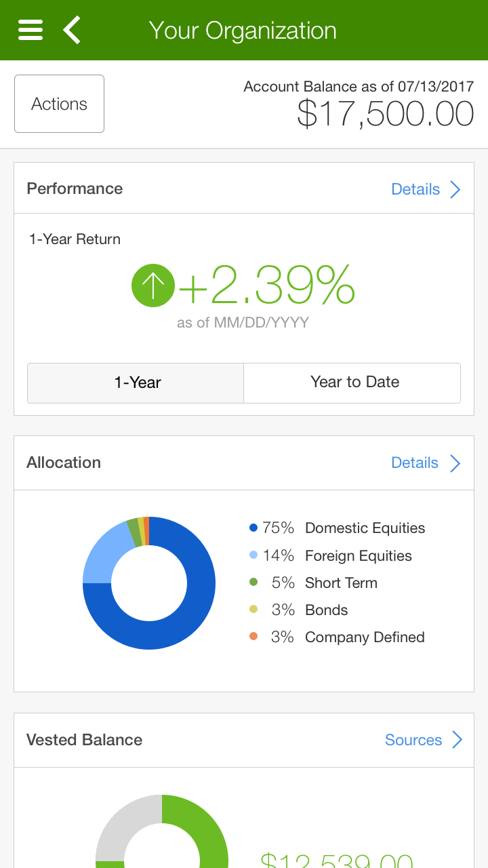
Task: Click the Company Defined orange legend dot
Action: pyautogui.click(x=253, y=637)
